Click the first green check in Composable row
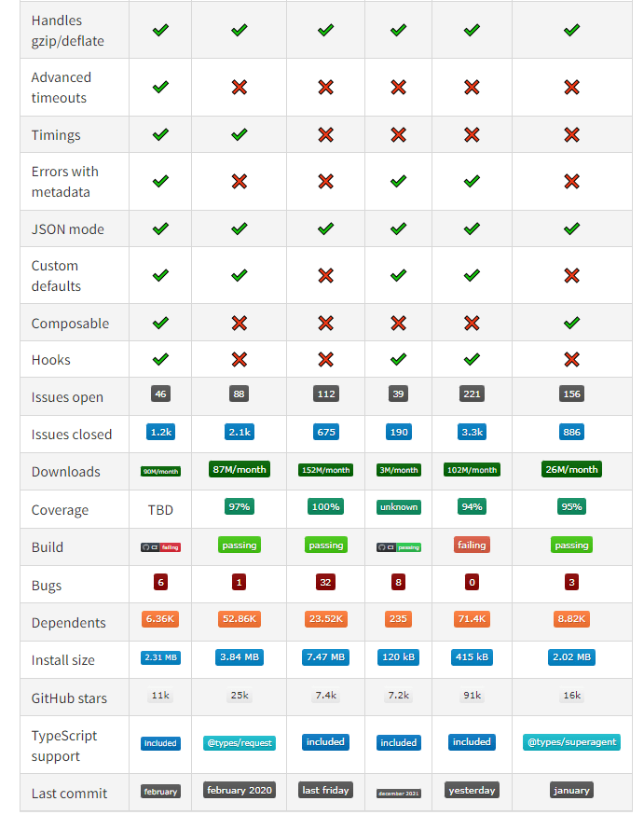644x815 pixels. coord(160,323)
